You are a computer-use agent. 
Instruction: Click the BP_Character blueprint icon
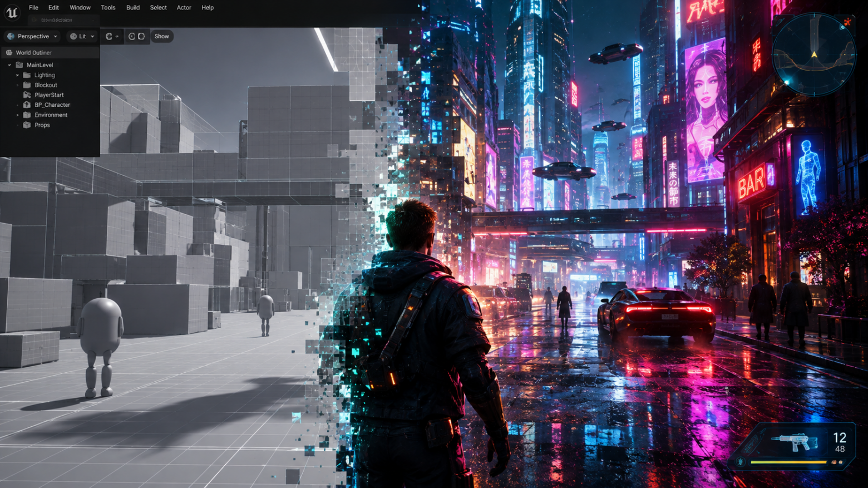27,105
